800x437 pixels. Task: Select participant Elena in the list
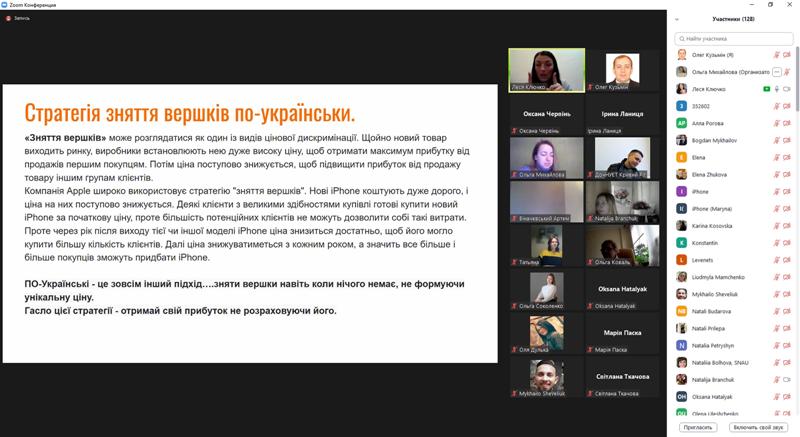[733, 158]
